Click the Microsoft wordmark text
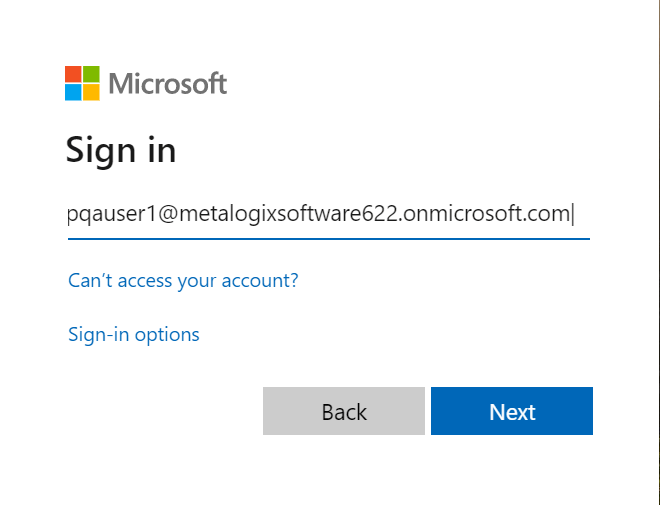This screenshot has height=505, width=660. pos(168,83)
